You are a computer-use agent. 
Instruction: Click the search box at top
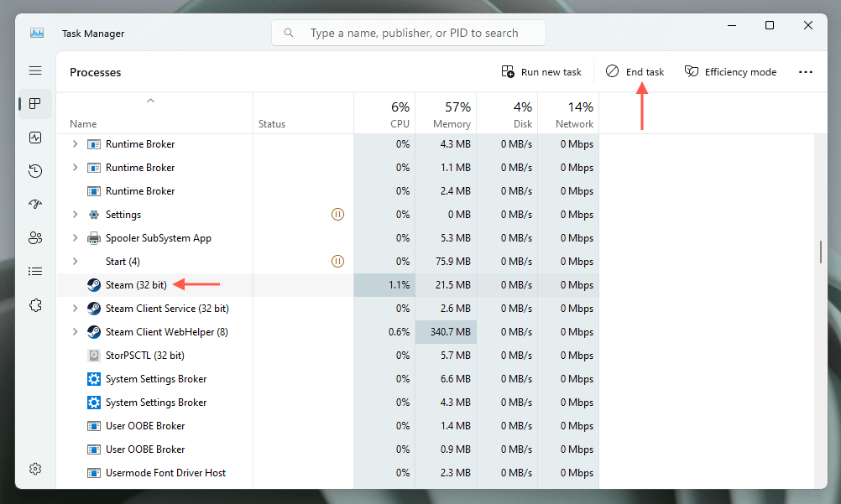[409, 34]
